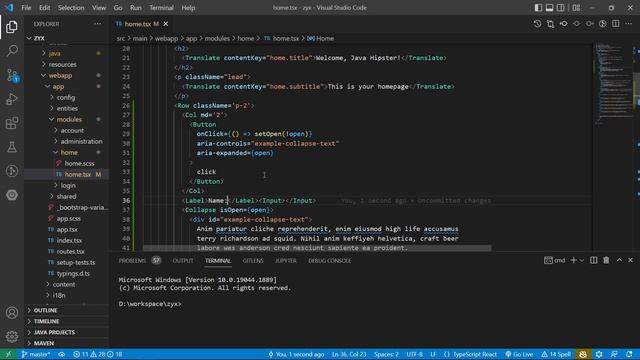Screen dimensions: 640x360
Task: Close the terminal panel
Action: [x=631, y=260]
